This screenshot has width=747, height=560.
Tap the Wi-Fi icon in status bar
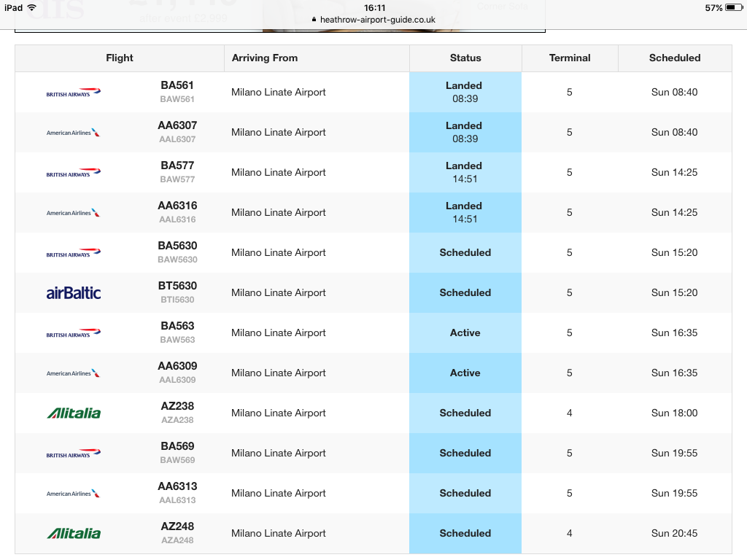coord(32,7)
